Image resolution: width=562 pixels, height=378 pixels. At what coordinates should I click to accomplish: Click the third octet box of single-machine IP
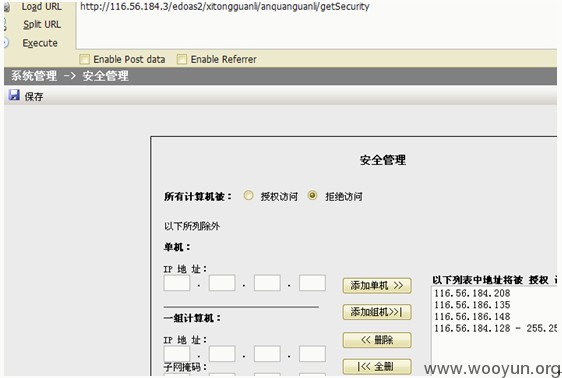click(x=267, y=283)
